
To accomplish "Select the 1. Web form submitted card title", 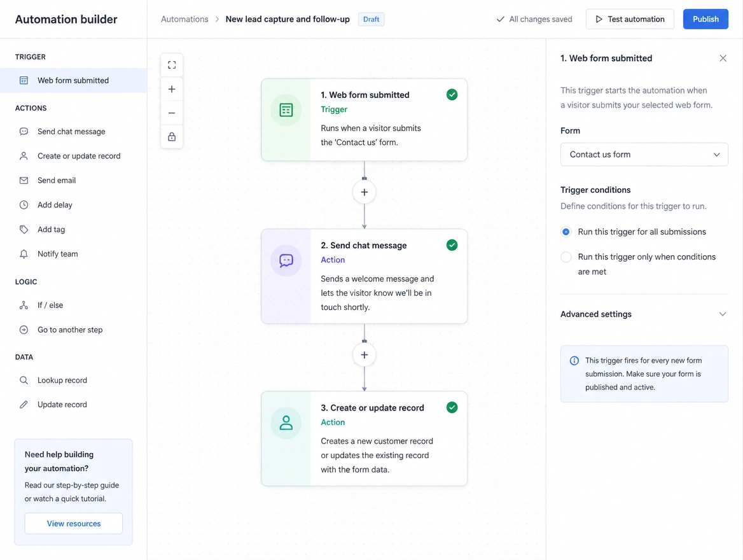I will click(x=365, y=95).
